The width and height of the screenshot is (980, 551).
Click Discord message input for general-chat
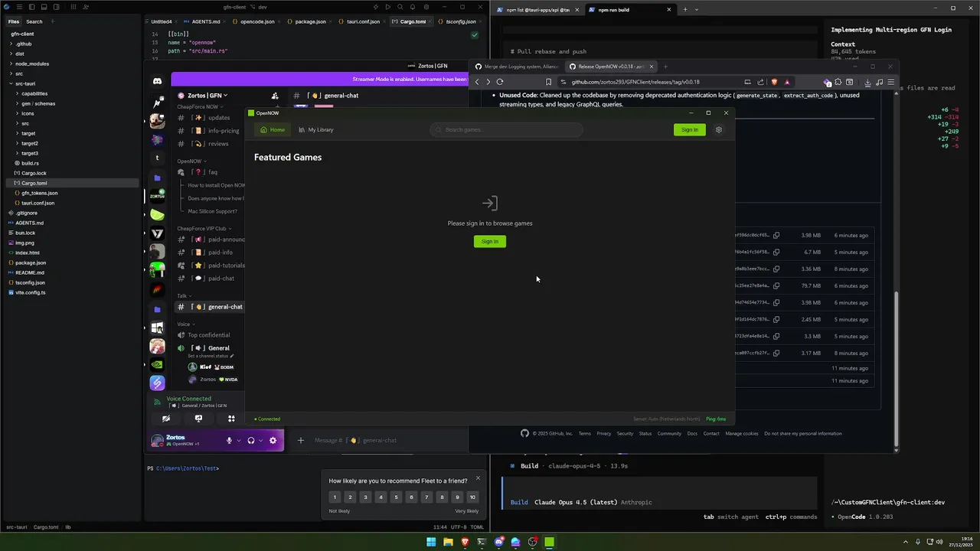coord(383,441)
